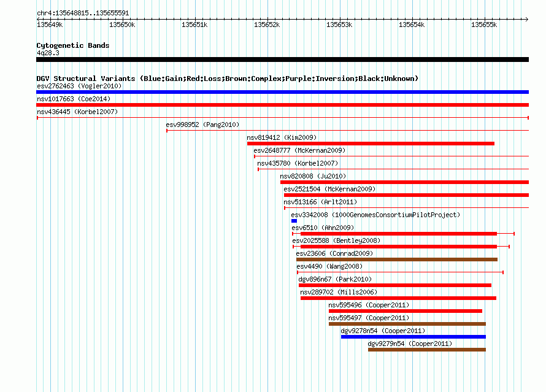Click the 135651k ruler tick label

pyautogui.click(x=194, y=25)
